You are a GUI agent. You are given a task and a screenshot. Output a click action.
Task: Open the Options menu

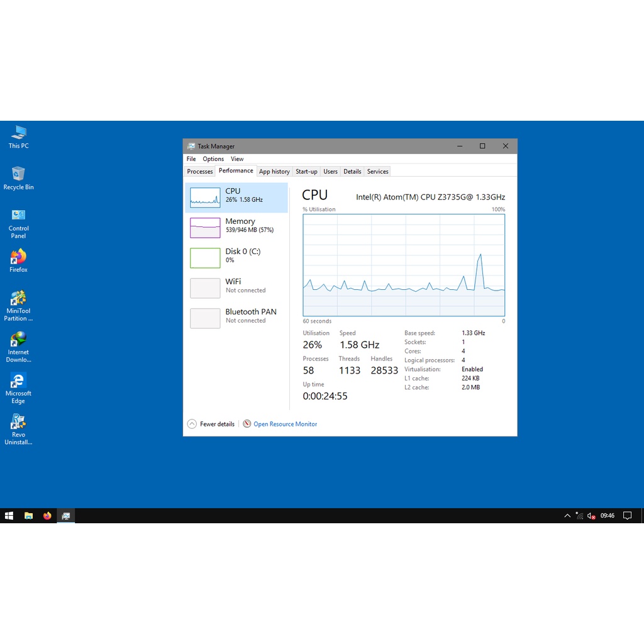[x=213, y=159]
